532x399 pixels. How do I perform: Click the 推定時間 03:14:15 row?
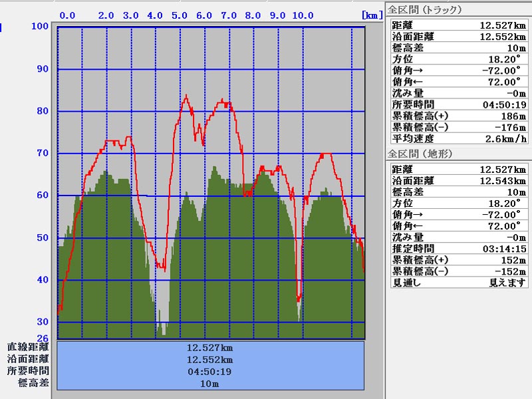point(458,249)
